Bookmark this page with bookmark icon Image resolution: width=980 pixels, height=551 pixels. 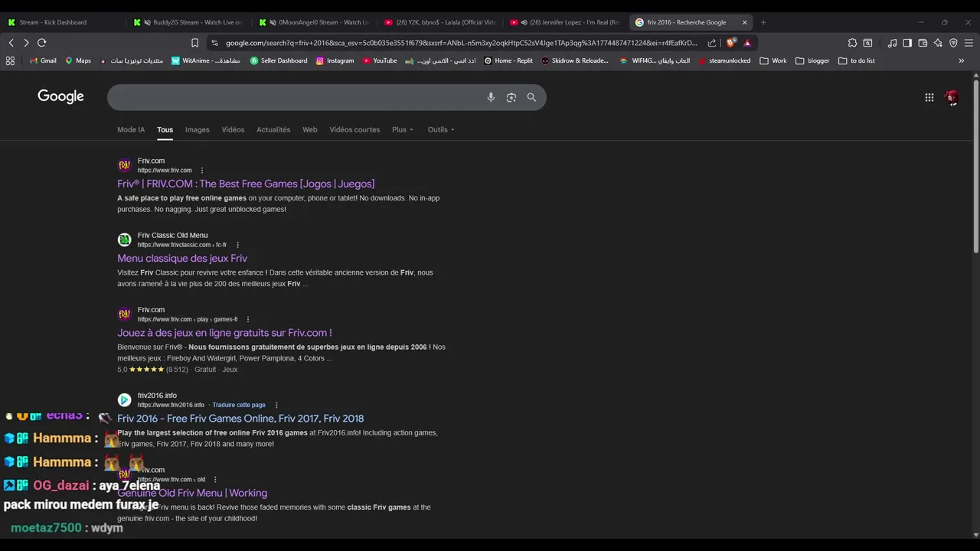coord(194,43)
